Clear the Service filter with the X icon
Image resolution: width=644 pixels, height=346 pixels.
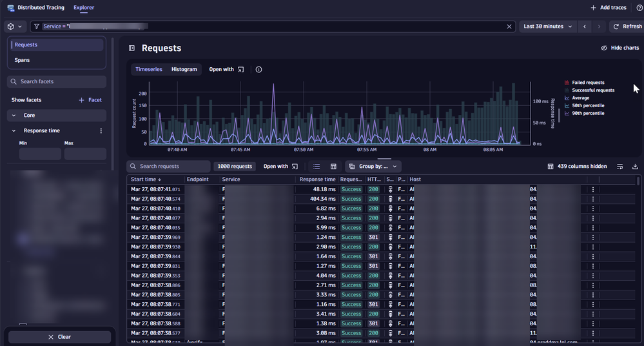point(509,26)
